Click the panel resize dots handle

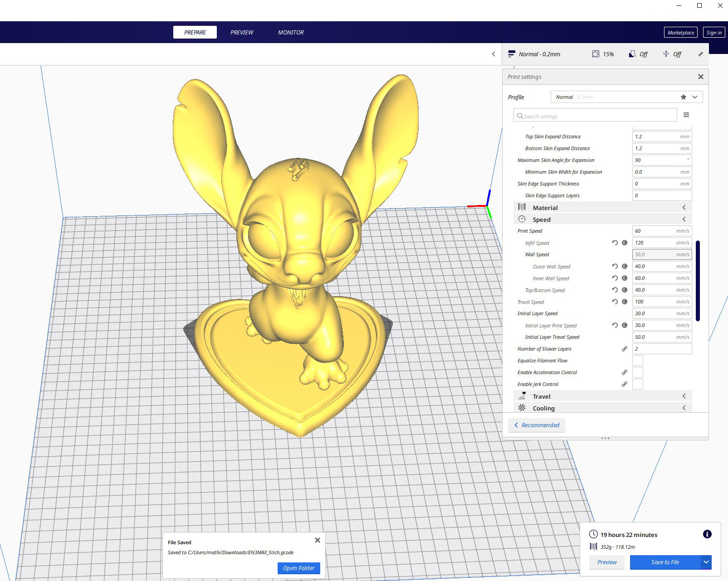pos(605,438)
